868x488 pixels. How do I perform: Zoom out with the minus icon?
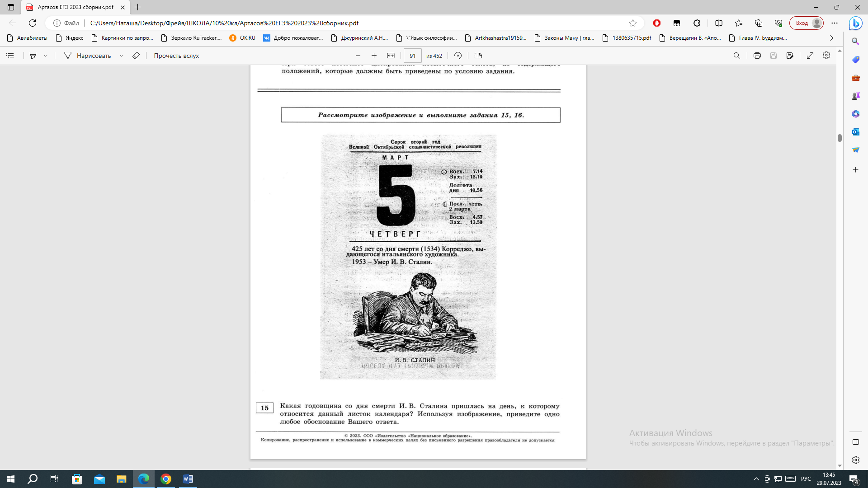click(x=358, y=56)
